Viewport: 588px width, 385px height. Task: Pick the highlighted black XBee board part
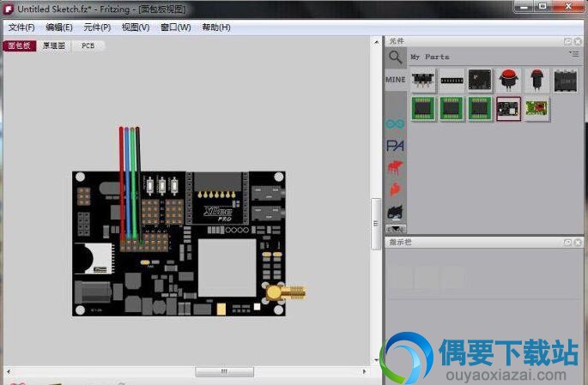508,109
